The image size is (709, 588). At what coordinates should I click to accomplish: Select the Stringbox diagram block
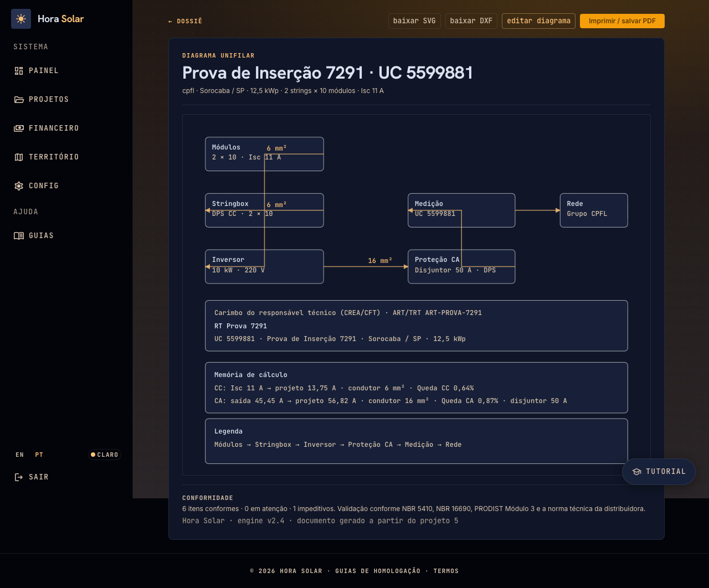click(x=264, y=210)
